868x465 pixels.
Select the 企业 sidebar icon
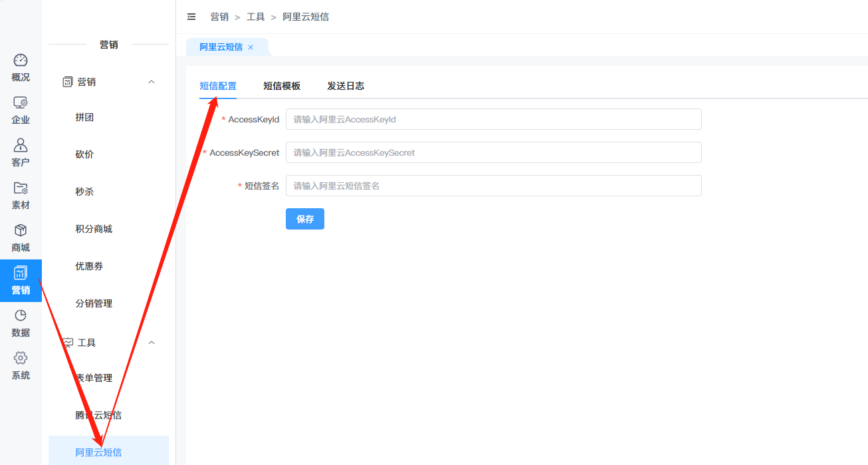tap(21, 103)
